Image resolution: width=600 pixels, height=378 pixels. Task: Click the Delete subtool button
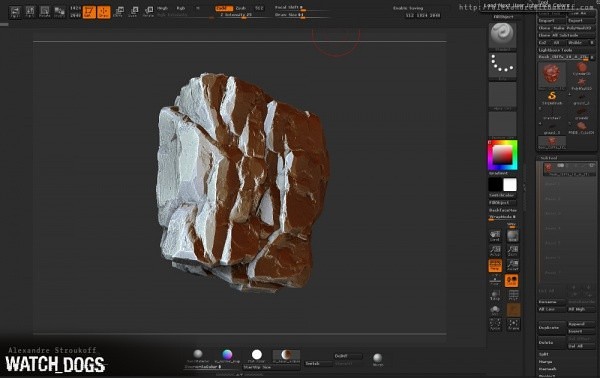(552, 342)
